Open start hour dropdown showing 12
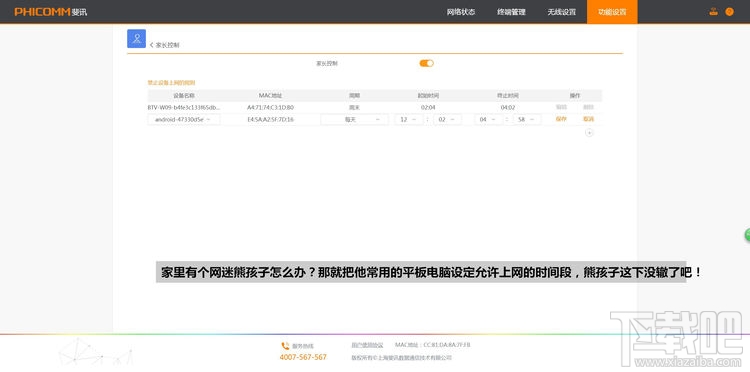 [x=409, y=120]
